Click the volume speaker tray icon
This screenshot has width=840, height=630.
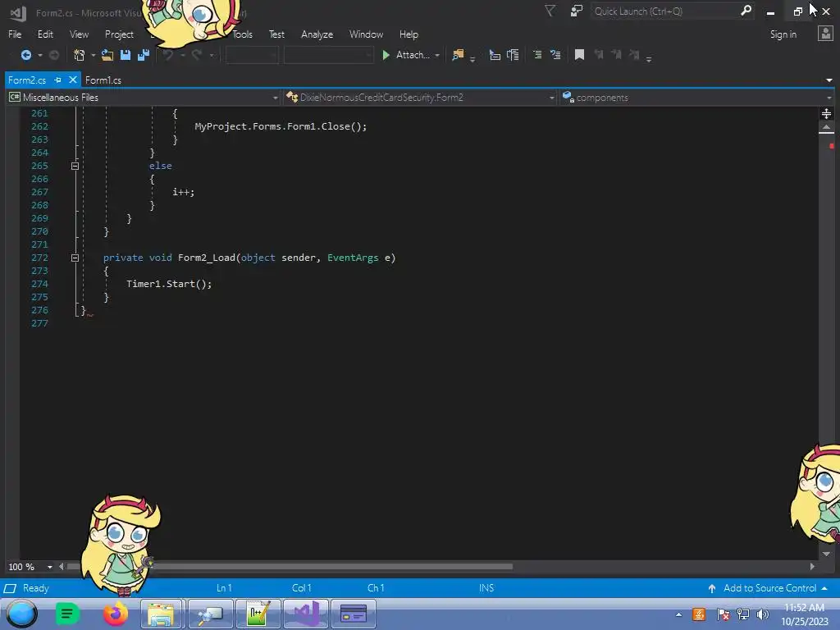click(763, 614)
